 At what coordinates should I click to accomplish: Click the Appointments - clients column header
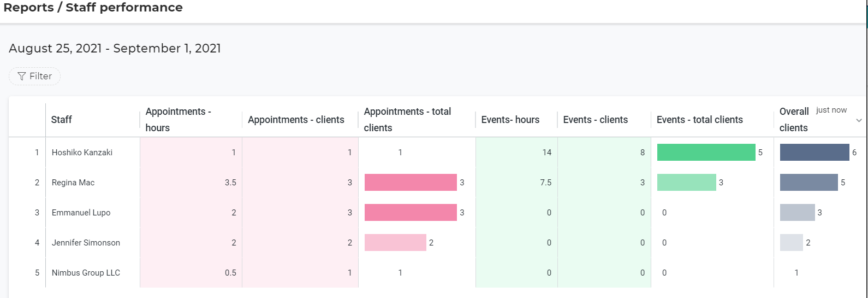[296, 120]
